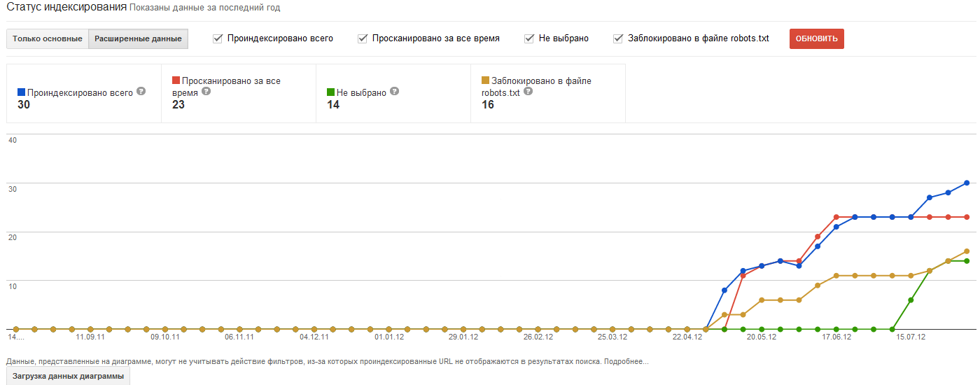The width and height of the screenshot is (980, 385).
Task: Click the red Просканировано legend swatch
Action: (x=176, y=81)
